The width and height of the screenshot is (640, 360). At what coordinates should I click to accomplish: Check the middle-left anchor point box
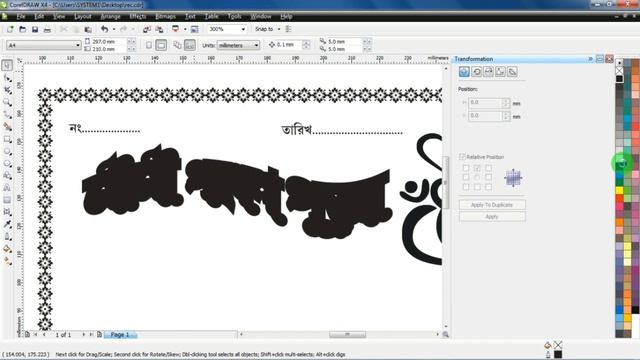466,177
